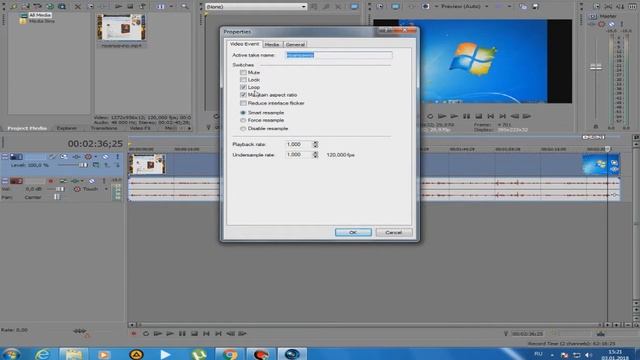Screen dimensions: 640x360
Task: Enable the Lock switch checkbox
Action: tap(243, 80)
